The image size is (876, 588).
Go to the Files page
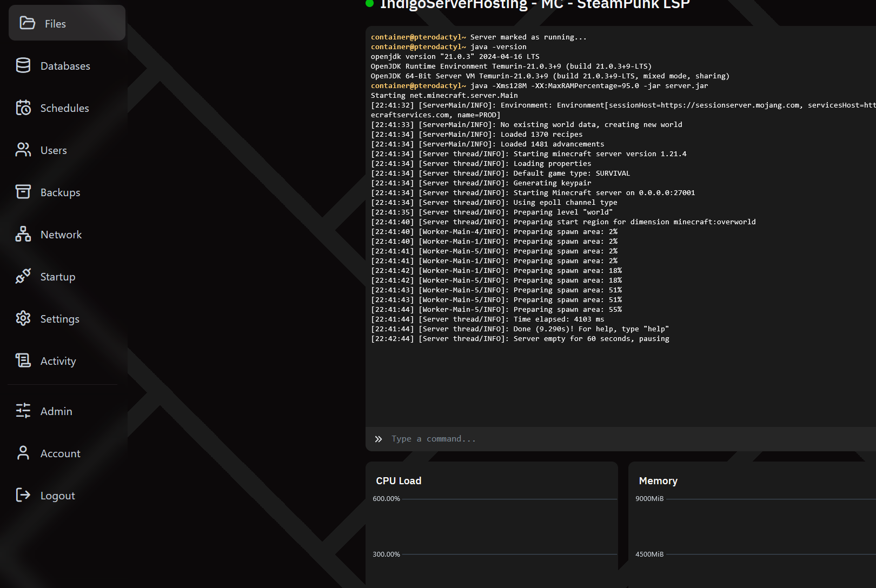click(x=67, y=23)
